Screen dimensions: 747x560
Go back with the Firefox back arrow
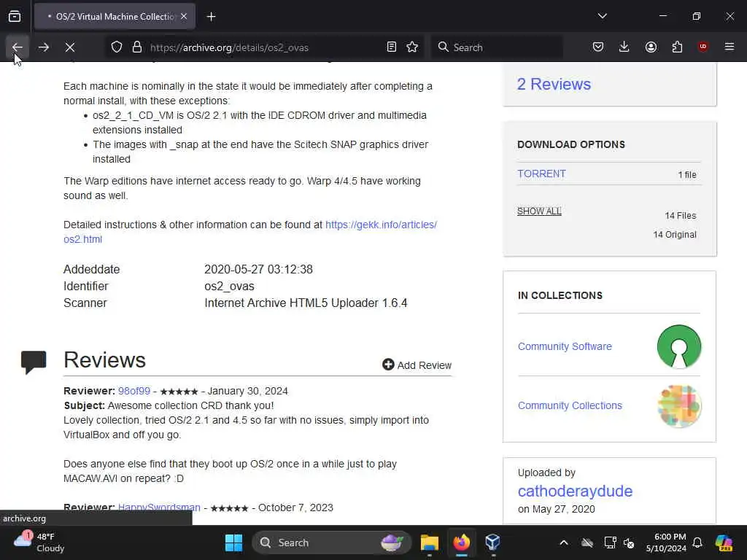(18, 47)
